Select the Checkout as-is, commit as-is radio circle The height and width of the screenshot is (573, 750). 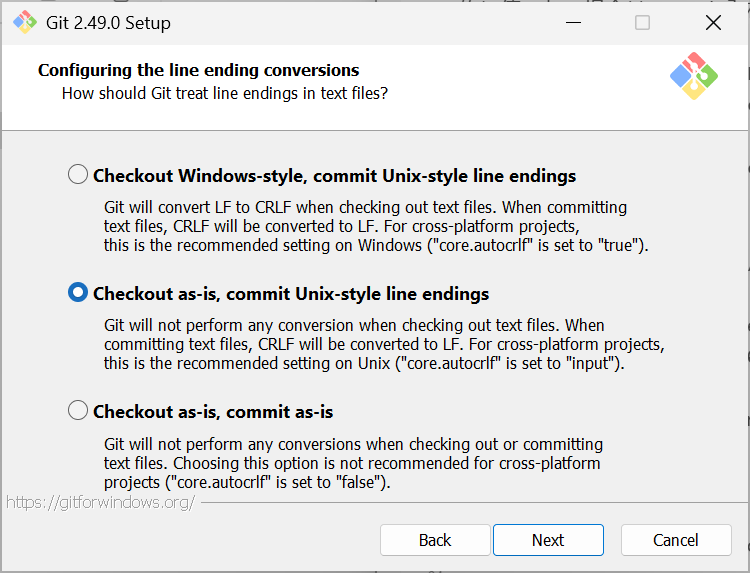click(x=78, y=410)
